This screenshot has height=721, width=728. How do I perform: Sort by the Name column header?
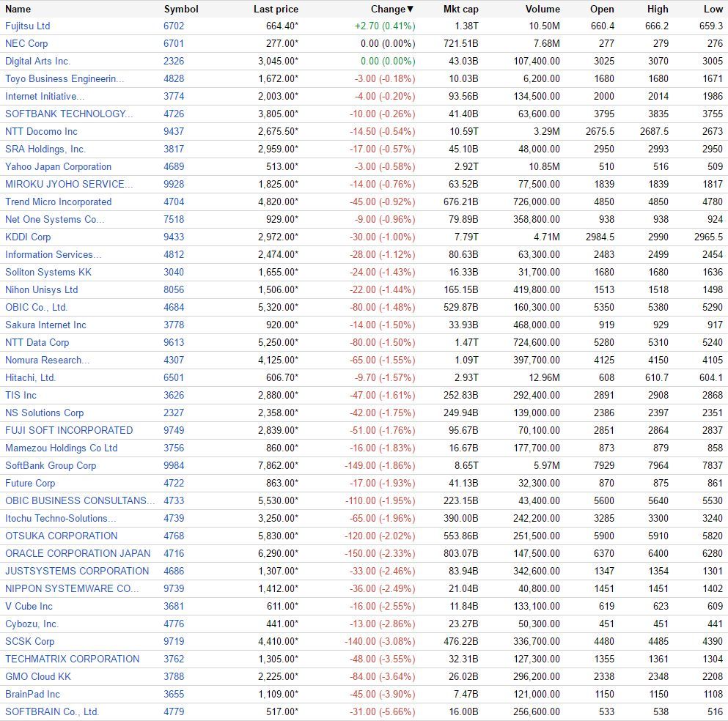point(18,10)
